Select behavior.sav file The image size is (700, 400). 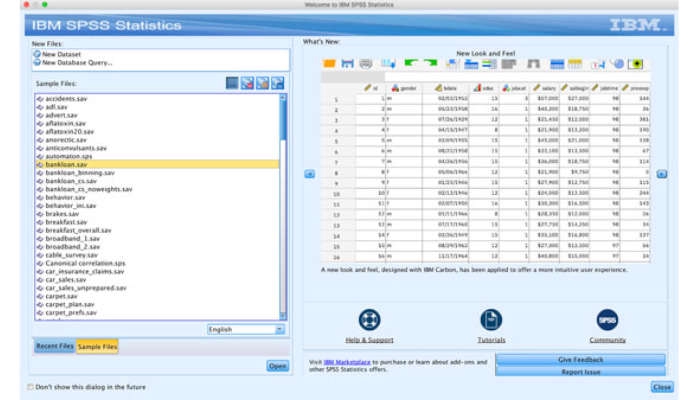157,197
